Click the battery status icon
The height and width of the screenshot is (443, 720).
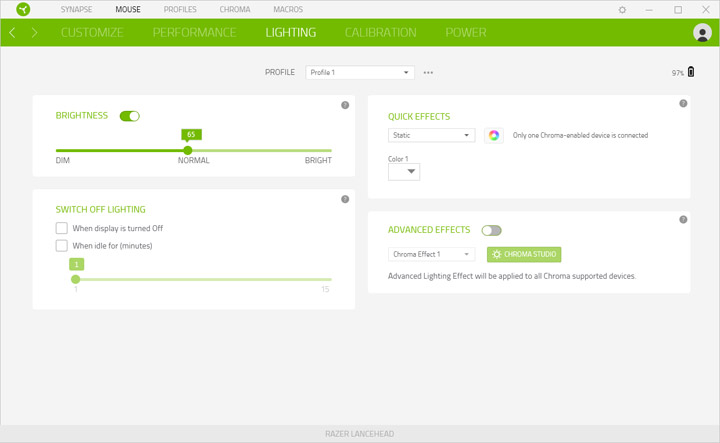691,72
